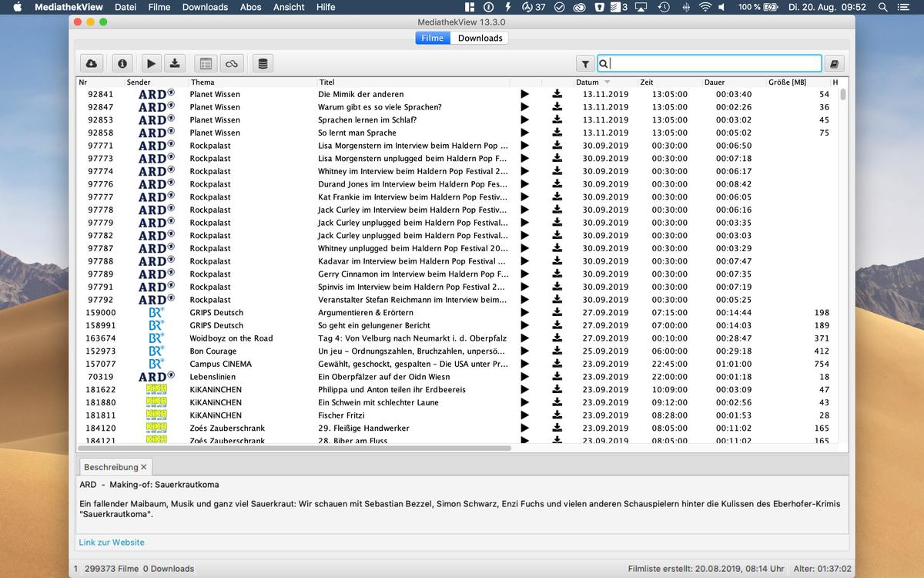Click the cloud download film list icon
The image size is (924, 578).
pos(92,63)
